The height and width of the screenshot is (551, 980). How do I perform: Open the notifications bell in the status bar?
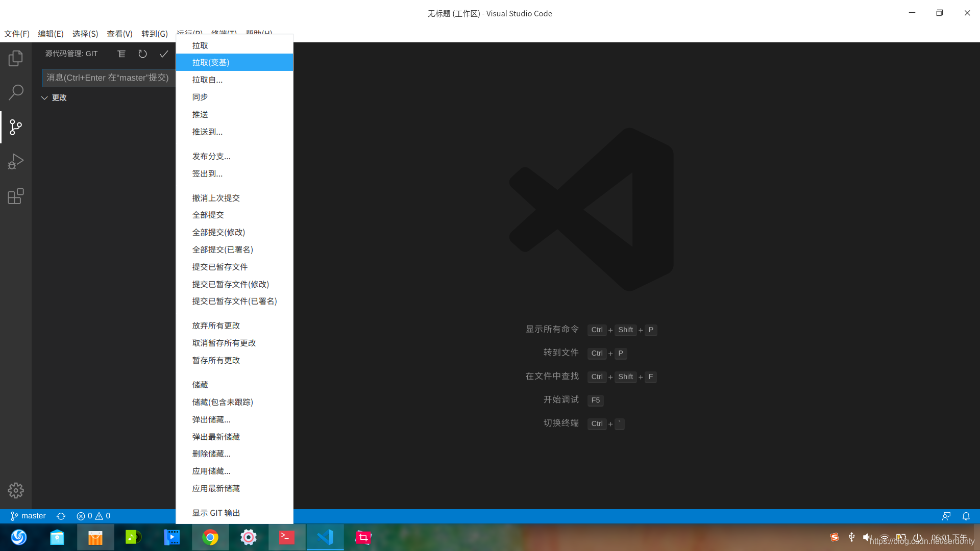[x=966, y=516]
